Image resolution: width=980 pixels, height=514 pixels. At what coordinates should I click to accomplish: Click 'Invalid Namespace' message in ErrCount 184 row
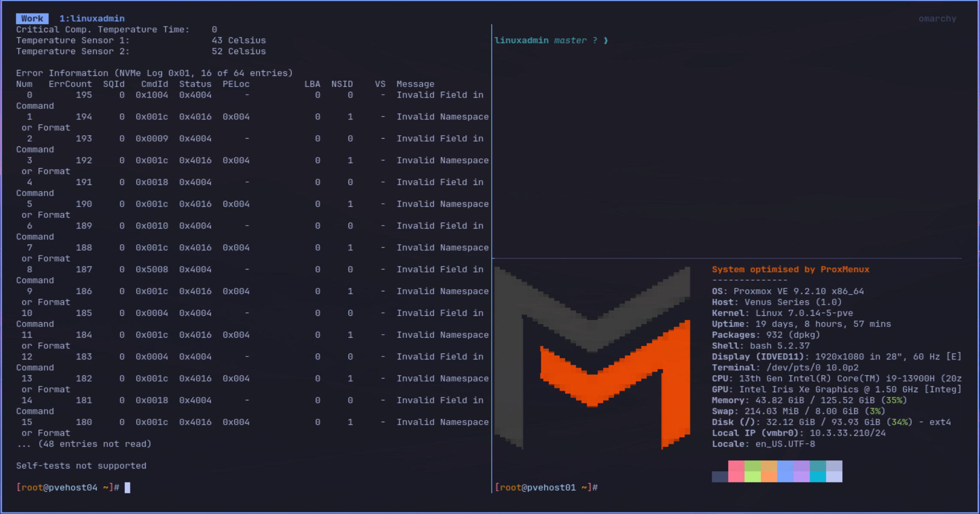click(443, 335)
